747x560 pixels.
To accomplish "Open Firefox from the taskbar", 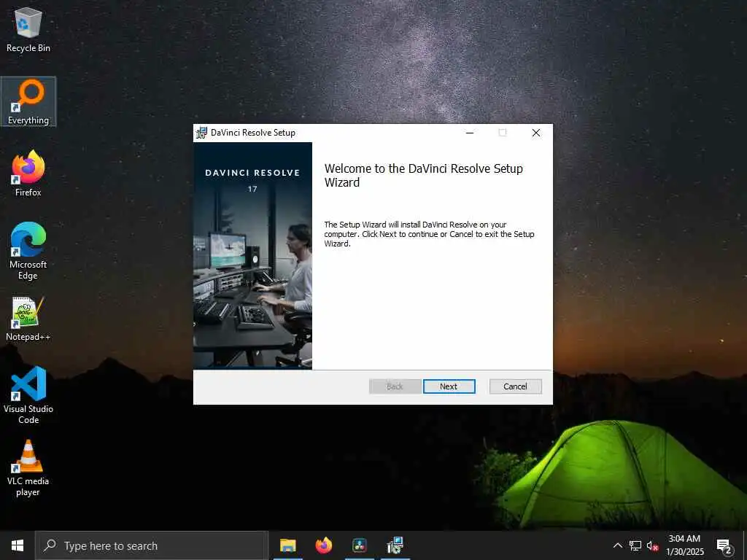I will click(323, 545).
